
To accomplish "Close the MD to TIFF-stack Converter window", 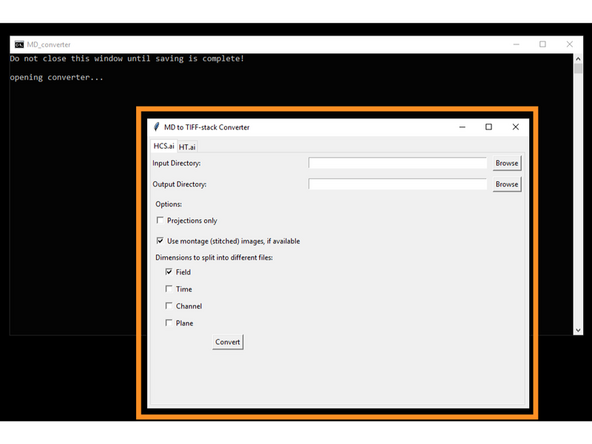I will click(x=515, y=127).
